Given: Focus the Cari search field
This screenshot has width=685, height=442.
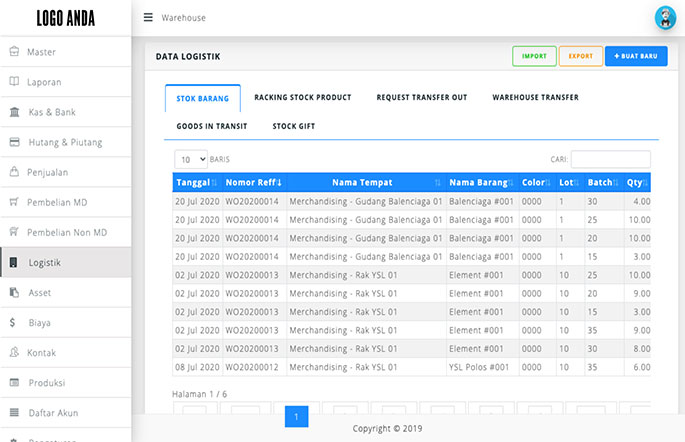Looking at the screenshot, I should click(611, 159).
